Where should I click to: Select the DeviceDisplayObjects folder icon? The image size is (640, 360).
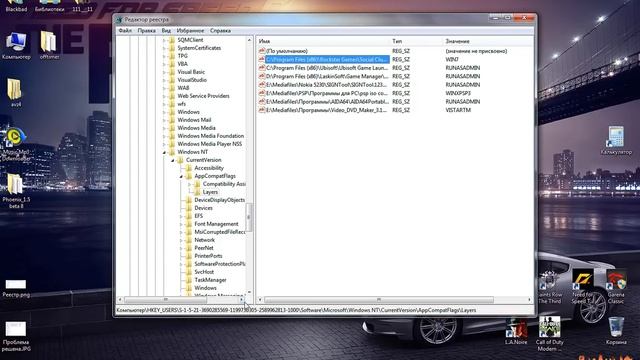189,200
